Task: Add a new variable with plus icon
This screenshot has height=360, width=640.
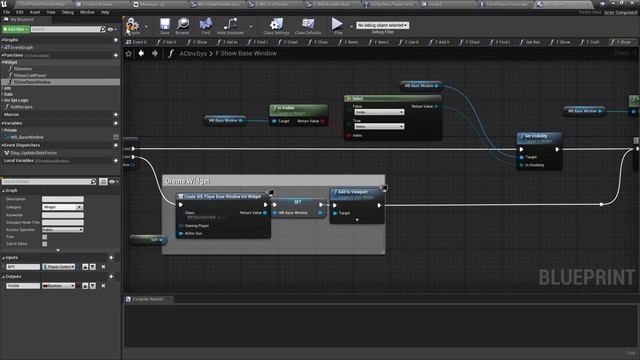Action: (116, 123)
